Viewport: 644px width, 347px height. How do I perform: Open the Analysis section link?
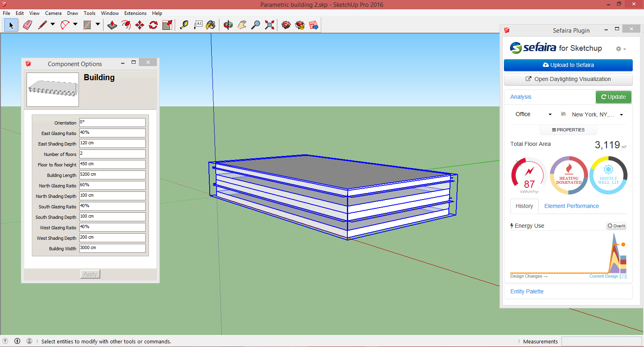[520, 97]
